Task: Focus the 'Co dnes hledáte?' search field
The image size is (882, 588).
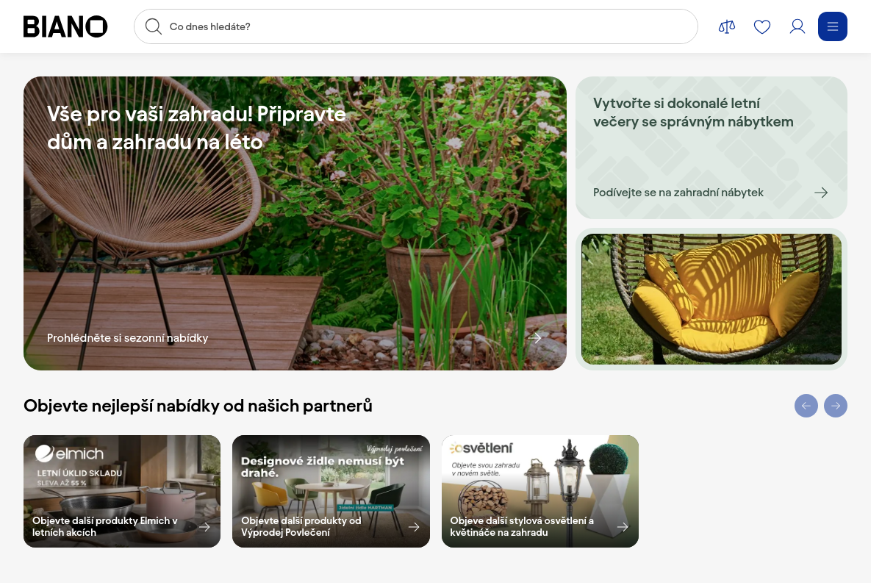Action: click(x=415, y=26)
